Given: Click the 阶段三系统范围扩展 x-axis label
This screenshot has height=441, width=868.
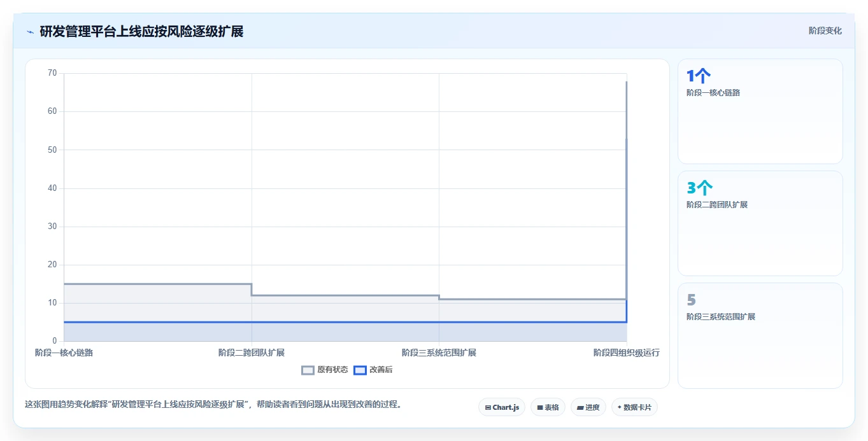Looking at the screenshot, I should [x=439, y=353].
